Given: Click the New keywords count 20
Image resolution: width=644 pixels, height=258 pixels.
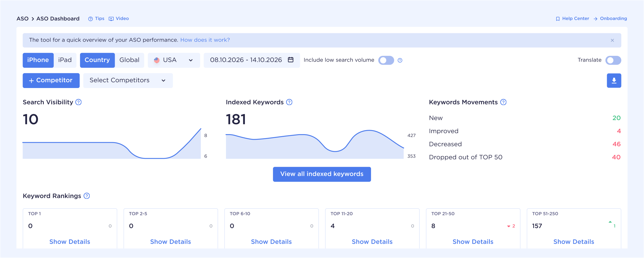Looking at the screenshot, I should click(616, 118).
